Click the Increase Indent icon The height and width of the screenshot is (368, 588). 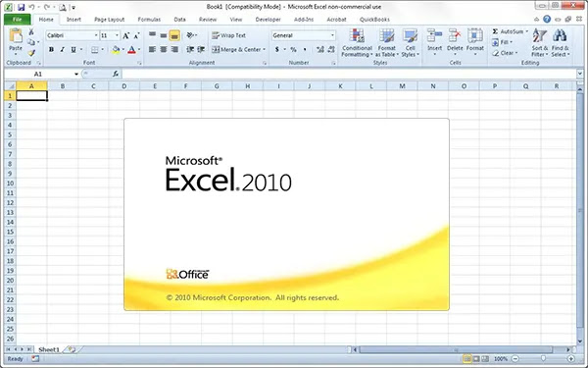coord(201,49)
